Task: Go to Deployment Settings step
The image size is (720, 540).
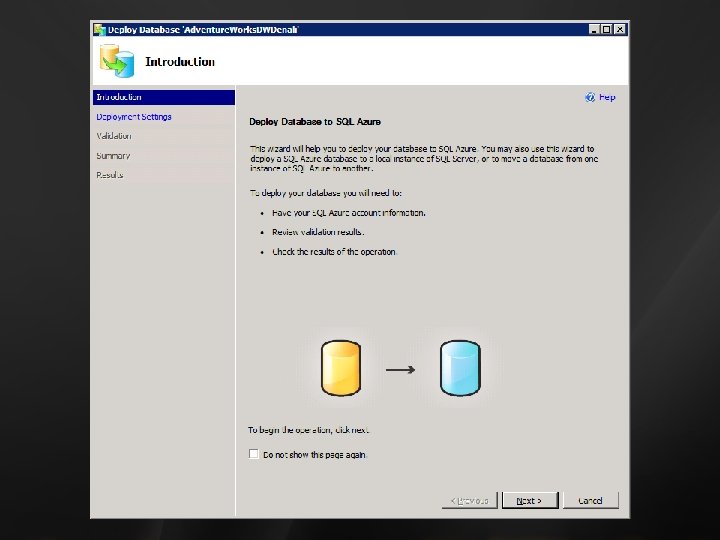Action: [x=134, y=117]
